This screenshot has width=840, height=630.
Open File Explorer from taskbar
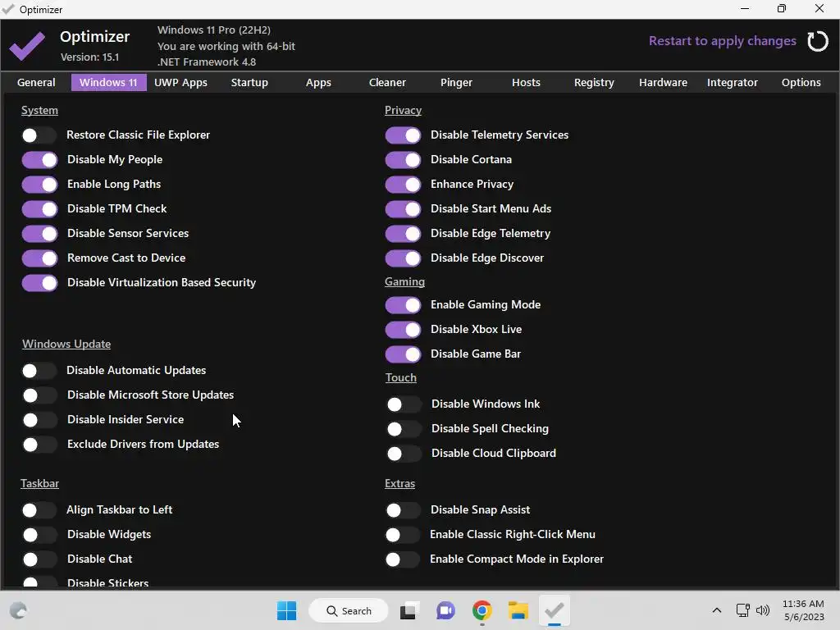[518, 610]
